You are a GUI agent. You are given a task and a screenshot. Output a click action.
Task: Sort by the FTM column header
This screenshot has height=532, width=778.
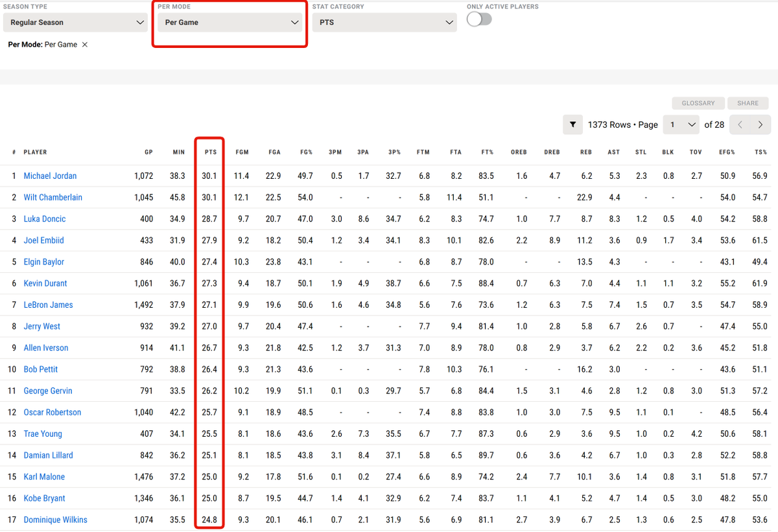(423, 152)
